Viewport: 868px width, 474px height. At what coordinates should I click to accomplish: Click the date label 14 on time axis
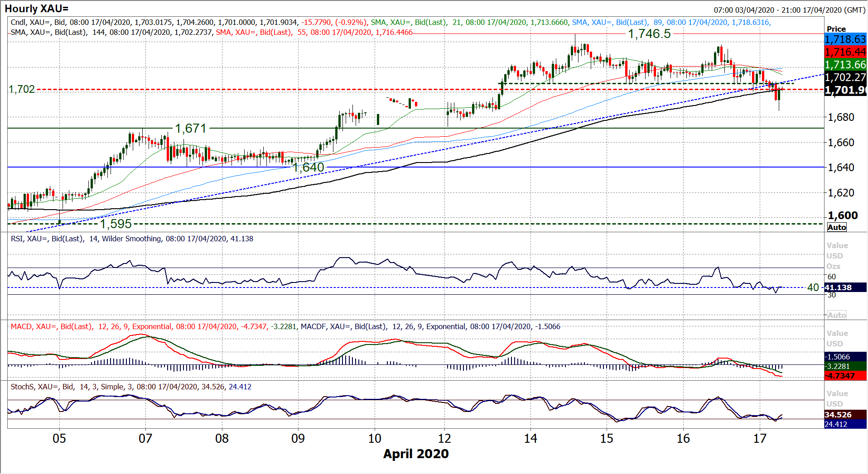click(x=530, y=438)
